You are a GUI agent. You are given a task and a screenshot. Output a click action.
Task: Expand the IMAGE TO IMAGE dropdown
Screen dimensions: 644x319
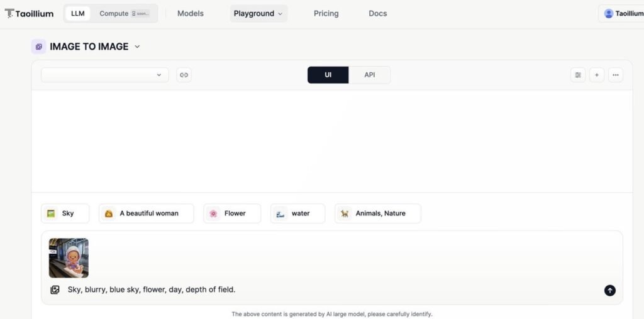pos(137,46)
